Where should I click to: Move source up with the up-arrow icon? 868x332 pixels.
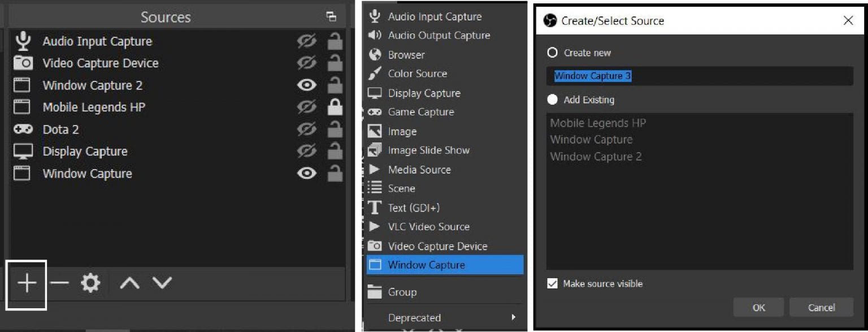[129, 283]
